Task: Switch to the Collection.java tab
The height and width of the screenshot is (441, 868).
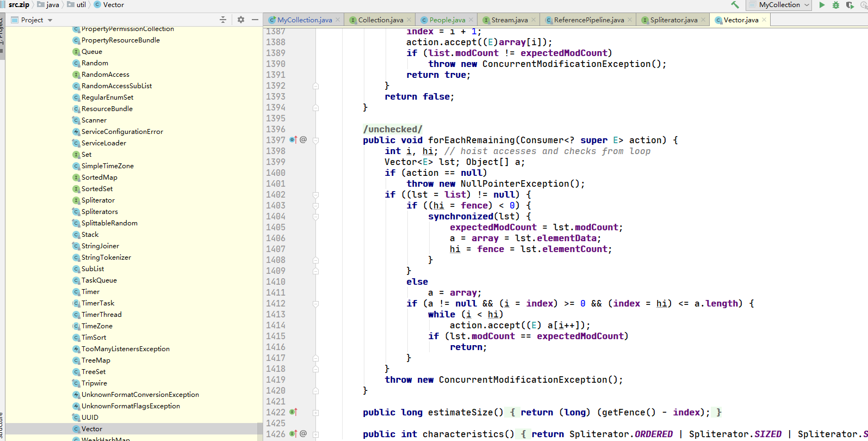Action: click(381, 20)
